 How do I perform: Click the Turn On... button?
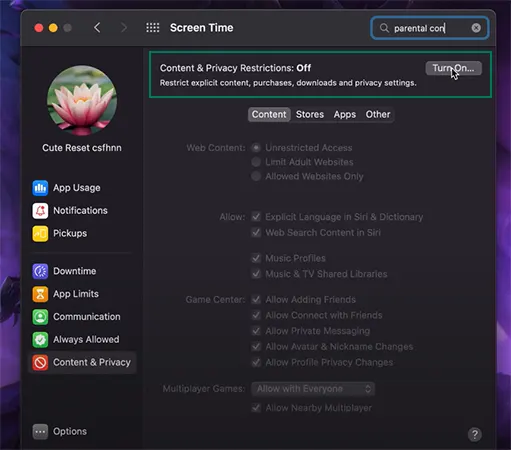[x=453, y=68]
